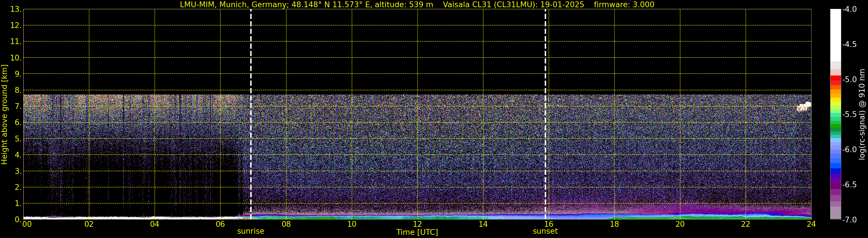Pick the dark blue band on the colorbar
The image size is (868, 238).
tap(835, 171)
